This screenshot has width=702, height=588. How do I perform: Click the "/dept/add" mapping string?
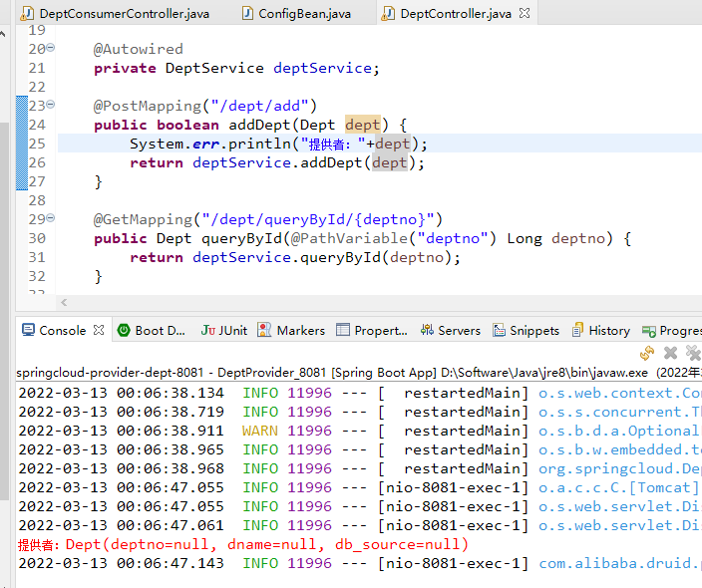click(x=259, y=106)
